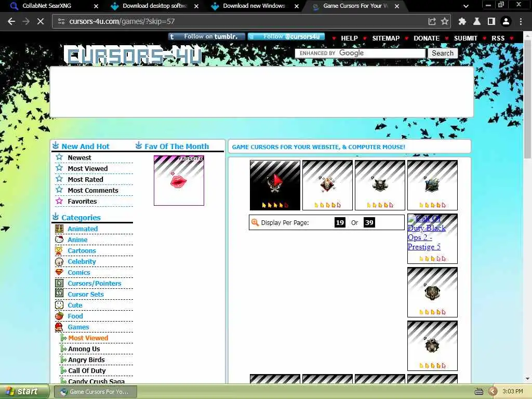Open Most Comments link
The width and height of the screenshot is (532, 399).
click(92, 190)
